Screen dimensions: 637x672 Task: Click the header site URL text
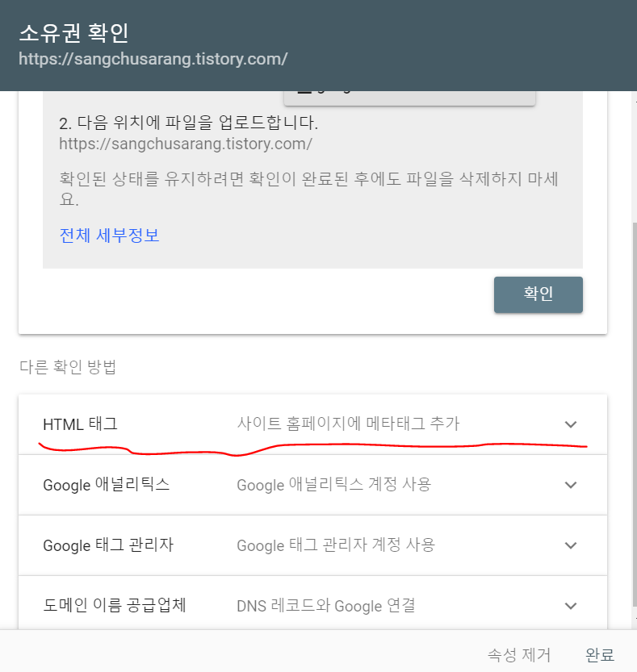click(153, 59)
